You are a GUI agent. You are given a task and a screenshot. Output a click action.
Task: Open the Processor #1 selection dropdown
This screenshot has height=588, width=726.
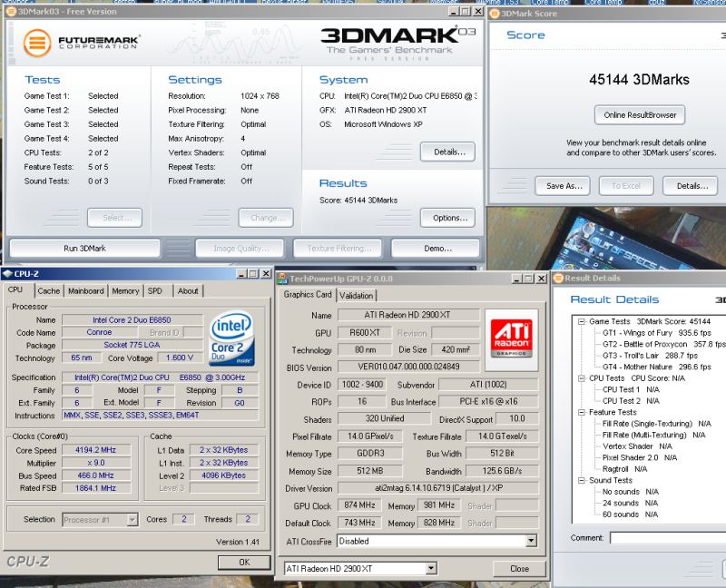click(x=132, y=519)
